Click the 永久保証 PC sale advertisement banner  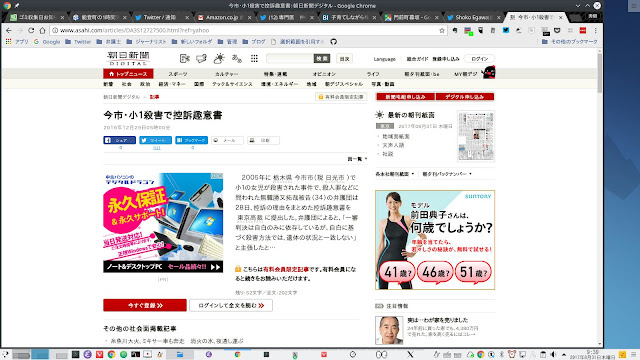click(x=163, y=223)
